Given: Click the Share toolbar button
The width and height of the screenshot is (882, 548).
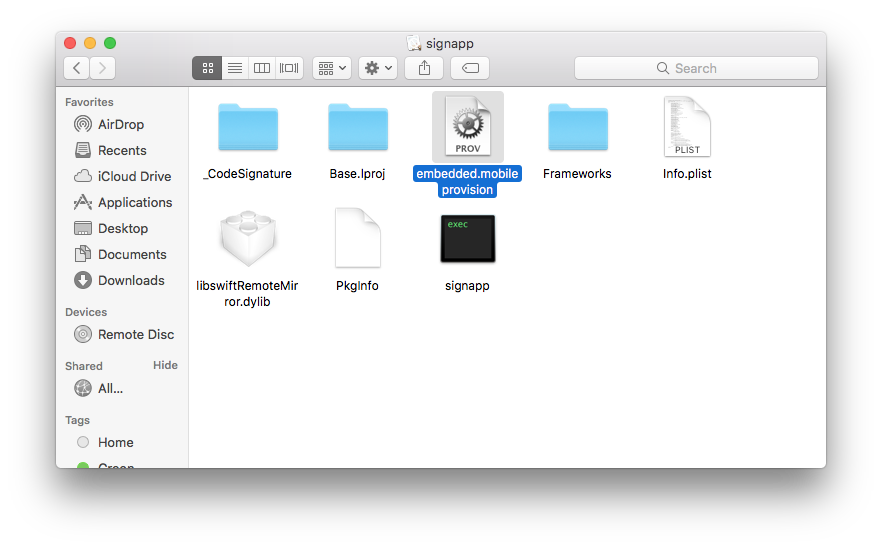Looking at the screenshot, I should (424, 68).
